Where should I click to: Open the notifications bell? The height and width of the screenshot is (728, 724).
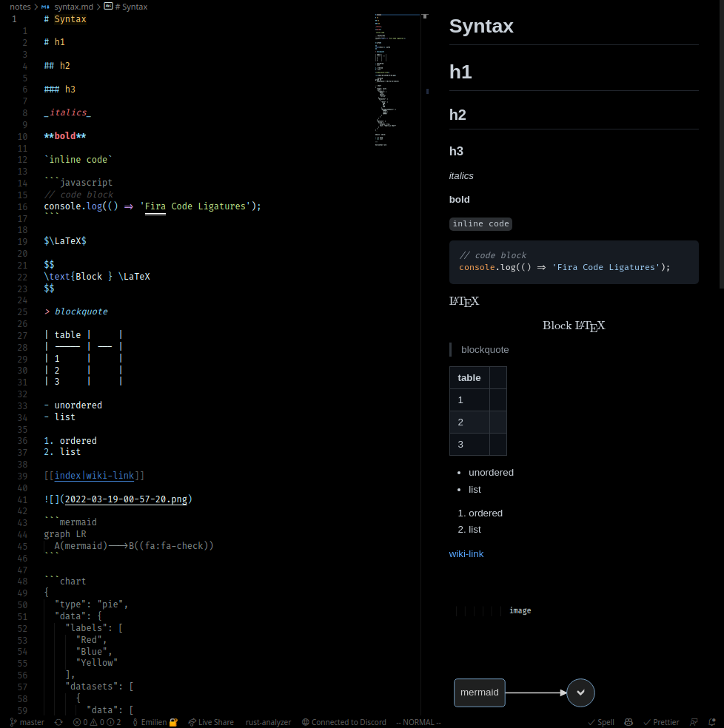(x=712, y=722)
